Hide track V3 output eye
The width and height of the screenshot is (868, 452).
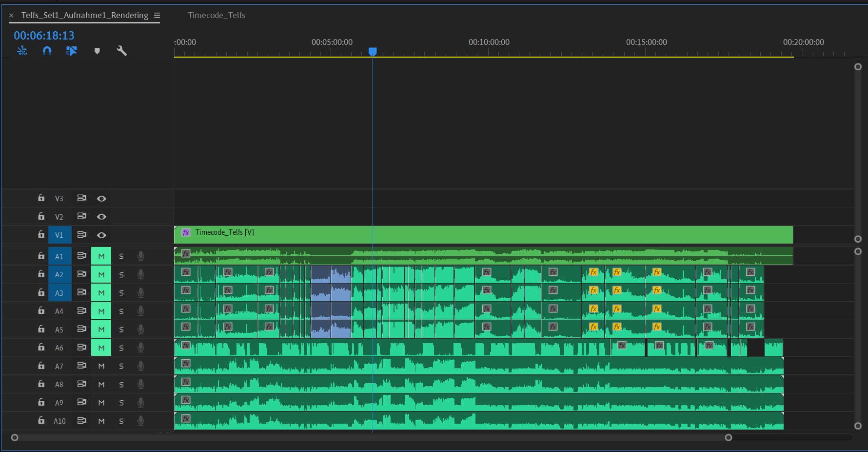tap(101, 199)
